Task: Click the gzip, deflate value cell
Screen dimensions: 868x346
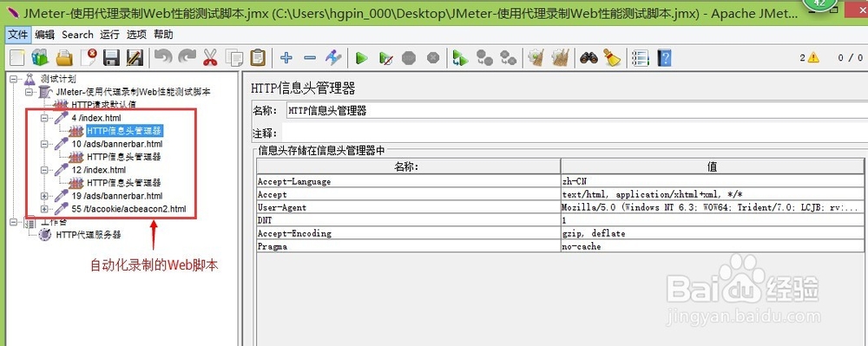Action: click(x=713, y=233)
